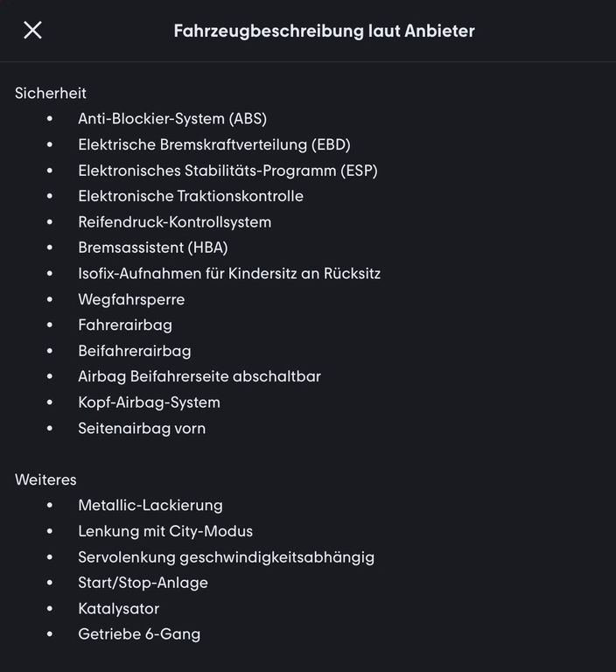This screenshot has height=672, width=616.
Task: Click the Fahrzeugbeschreibung laut Anbieter title
Action: click(x=324, y=31)
